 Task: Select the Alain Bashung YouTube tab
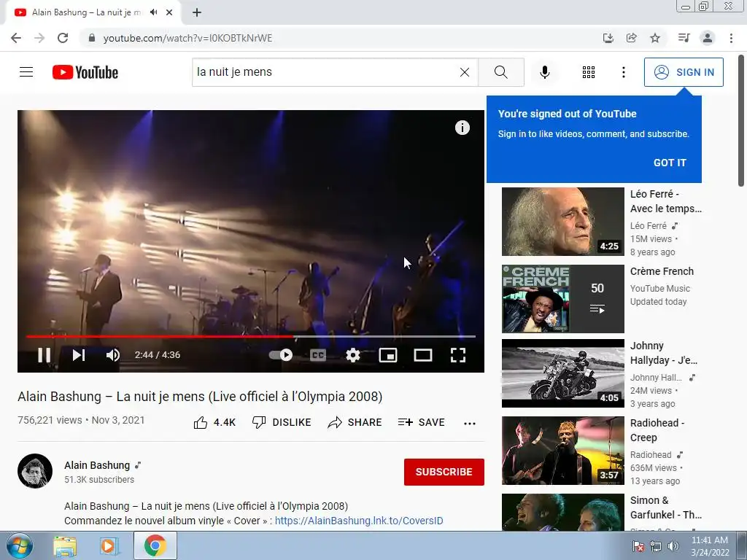click(93, 13)
